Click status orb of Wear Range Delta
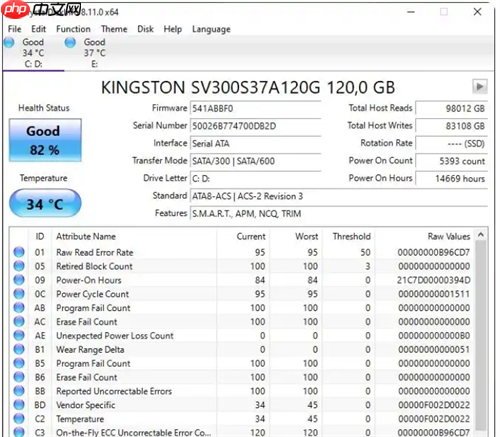Screen dimensions: 500x437 pyautogui.click(x=19, y=349)
